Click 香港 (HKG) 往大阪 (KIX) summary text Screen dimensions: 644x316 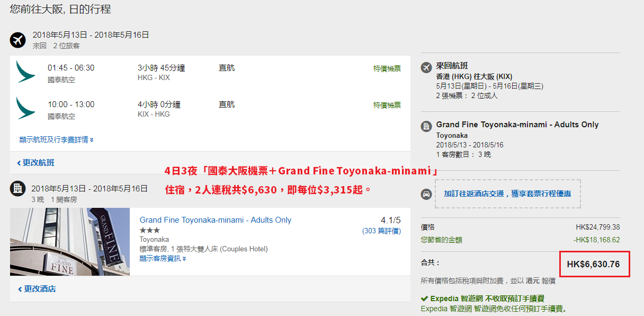click(474, 76)
